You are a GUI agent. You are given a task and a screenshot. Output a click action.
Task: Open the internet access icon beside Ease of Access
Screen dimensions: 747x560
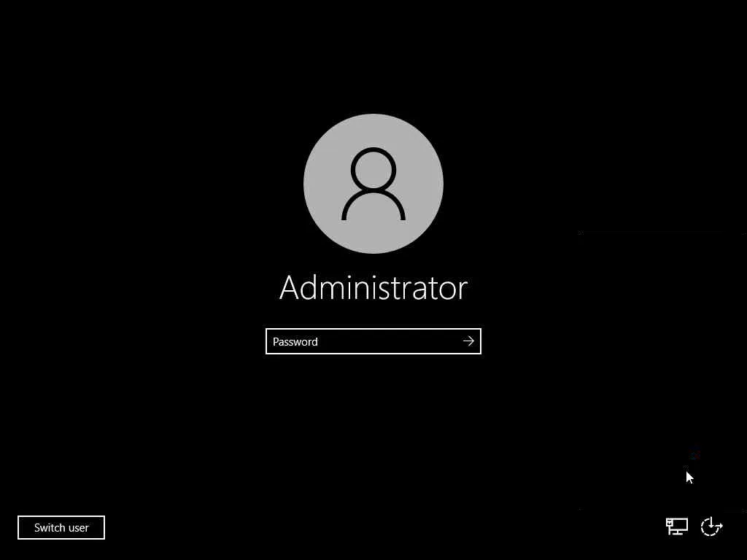pos(676,526)
